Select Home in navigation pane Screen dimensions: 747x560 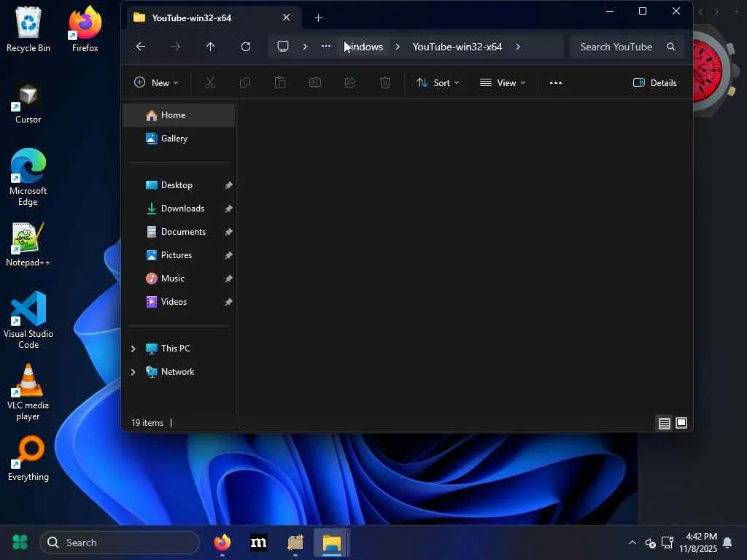[x=179, y=114]
